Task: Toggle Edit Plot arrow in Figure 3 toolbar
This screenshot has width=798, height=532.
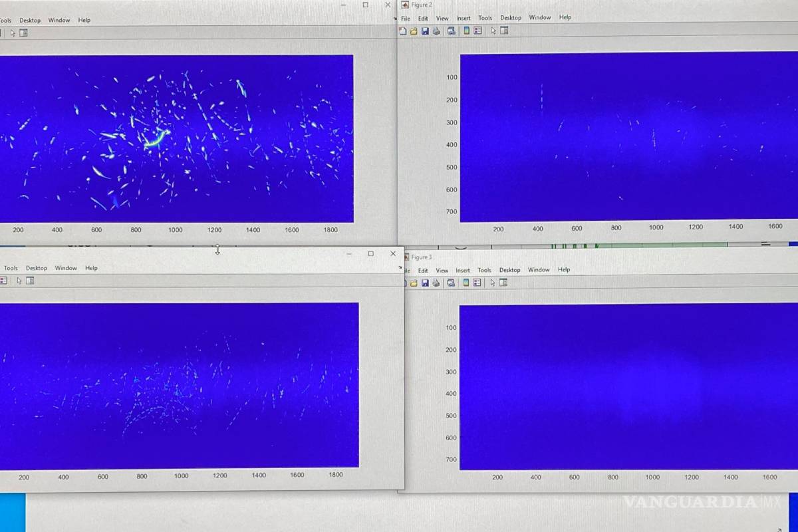Action: click(x=493, y=283)
